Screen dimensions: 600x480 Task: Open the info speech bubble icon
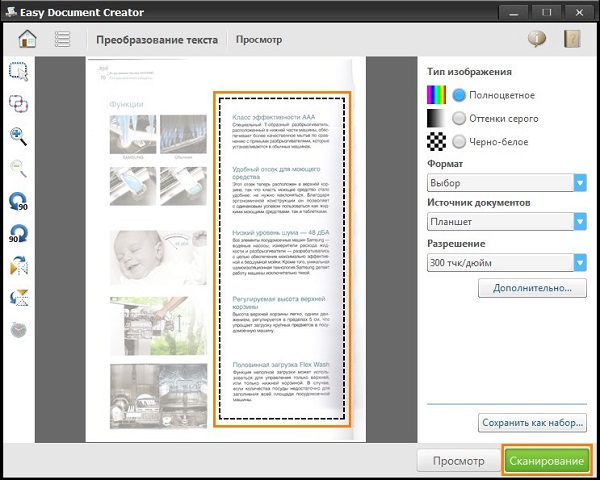tap(537, 40)
